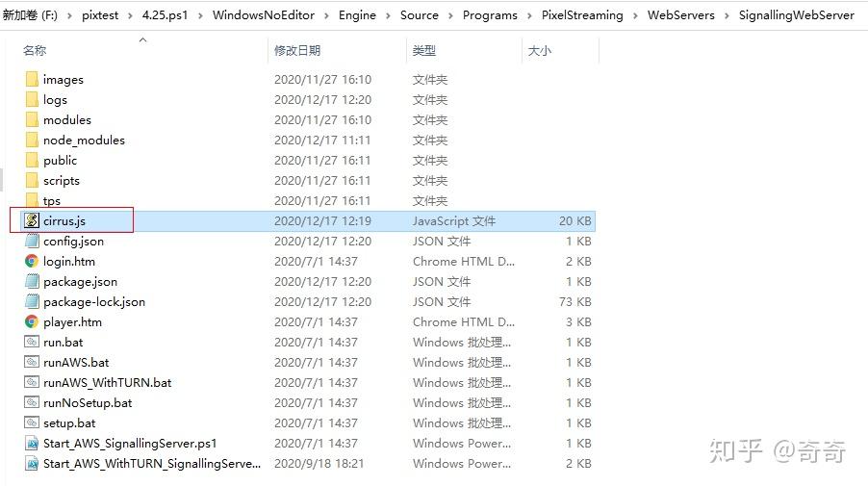Select the file name runAWS_WithTURN.bat
The image size is (868, 486).
tap(108, 382)
